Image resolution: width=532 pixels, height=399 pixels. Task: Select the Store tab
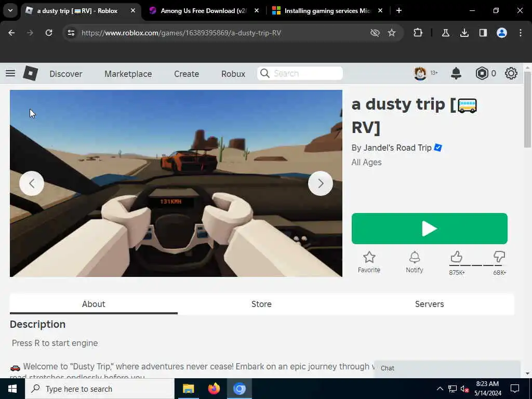click(x=261, y=304)
